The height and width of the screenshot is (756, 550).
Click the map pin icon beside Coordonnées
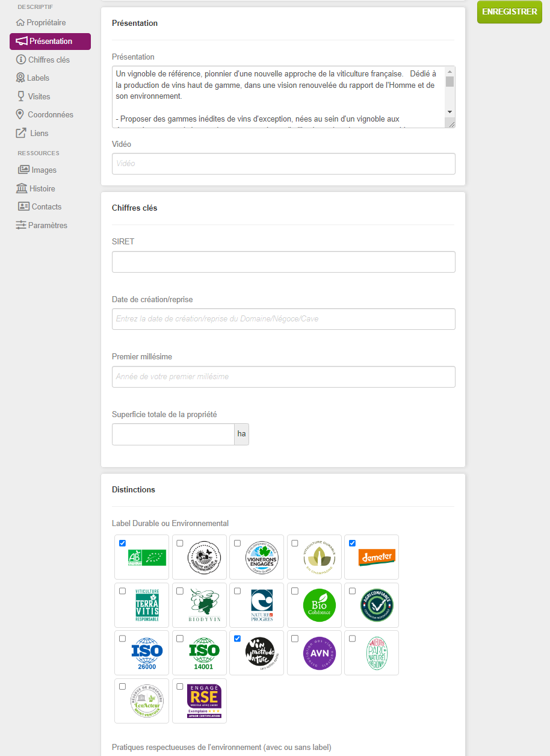point(20,114)
